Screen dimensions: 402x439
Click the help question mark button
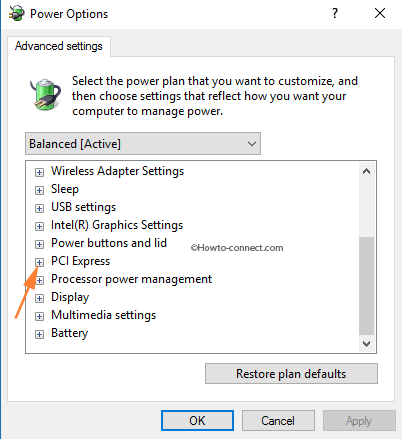coord(335,14)
